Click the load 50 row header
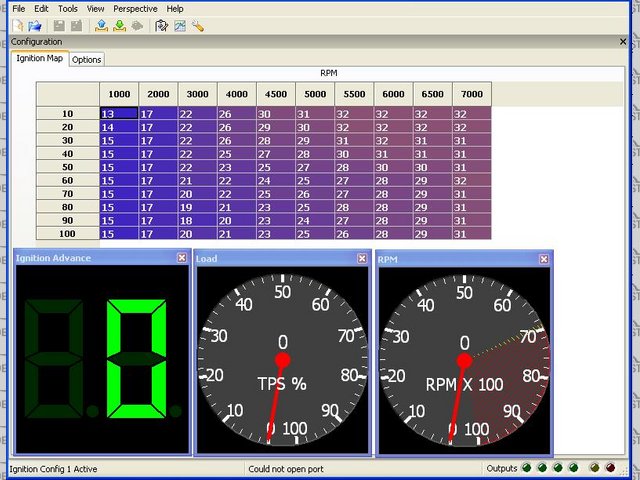This screenshot has height=480, width=640. [x=68, y=166]
